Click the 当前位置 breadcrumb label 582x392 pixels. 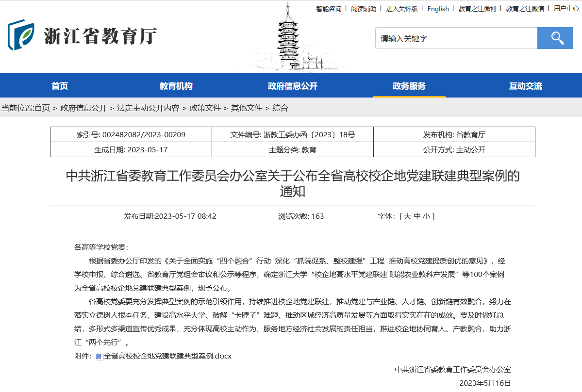[17, 108]
